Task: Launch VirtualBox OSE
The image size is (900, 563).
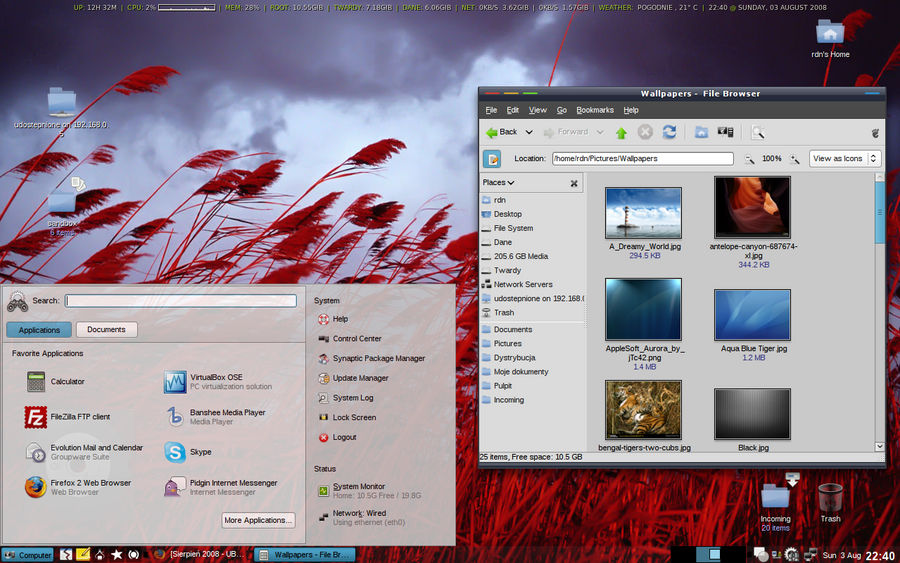Action: [x=218, y=382]
